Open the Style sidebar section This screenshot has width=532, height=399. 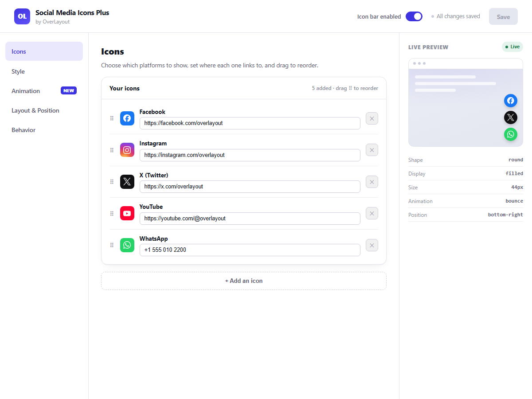pyautogui.click(x=44, y=71)
